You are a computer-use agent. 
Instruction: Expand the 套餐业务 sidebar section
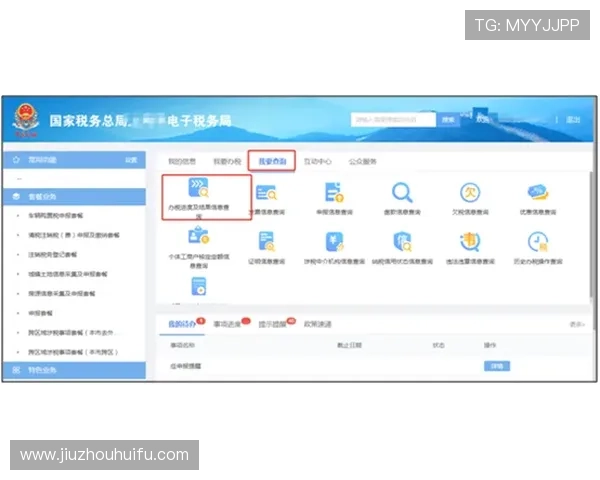coord(74,196)
